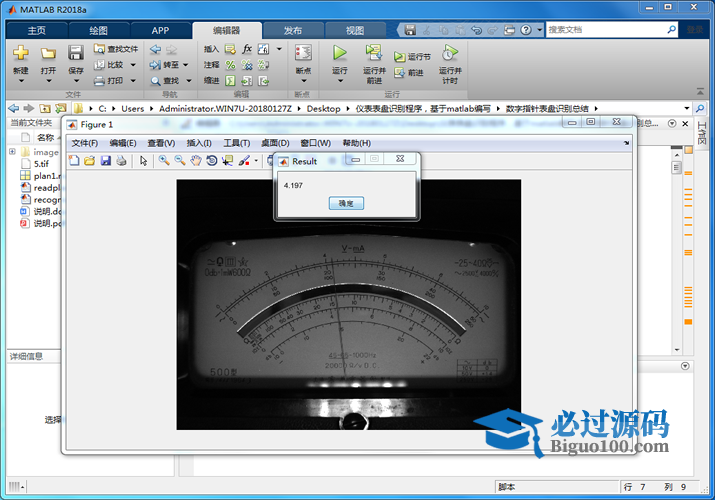The width and height of the screenshot is (715, 500).
Task: Select the Zoom Out tool in Figure 1
Action: (x=180, y=160)
